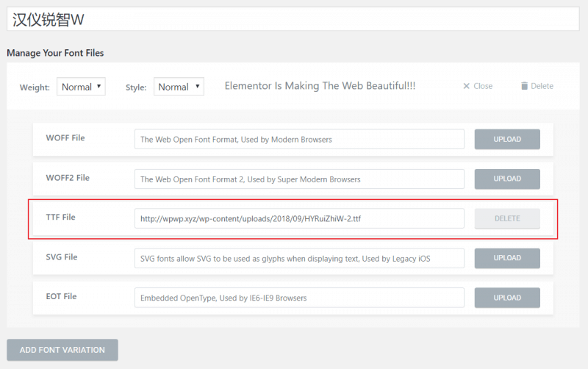Click the trash icon to delete the variation

click(524, 86)
